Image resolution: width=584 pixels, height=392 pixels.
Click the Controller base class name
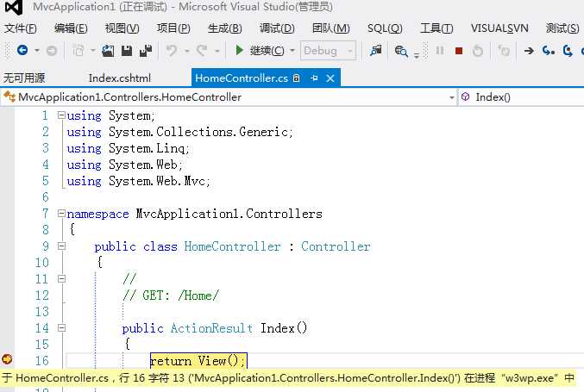point(336,246)
